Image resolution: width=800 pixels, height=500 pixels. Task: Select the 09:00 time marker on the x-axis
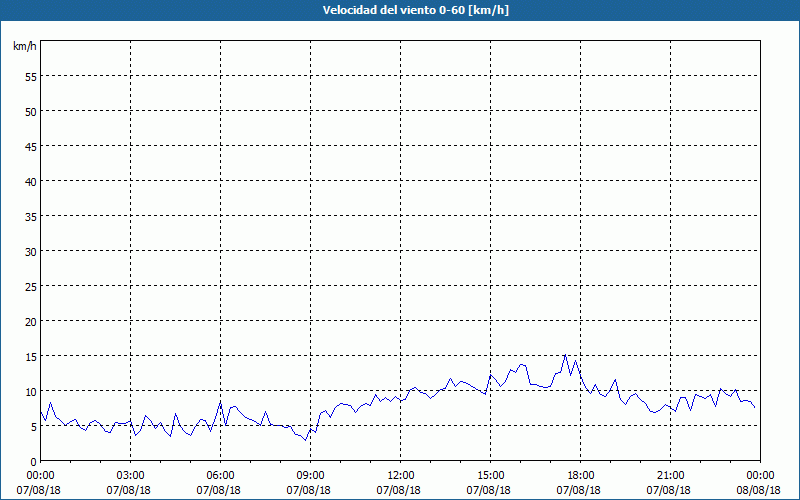pyautogui.click(x=310, y=475)
